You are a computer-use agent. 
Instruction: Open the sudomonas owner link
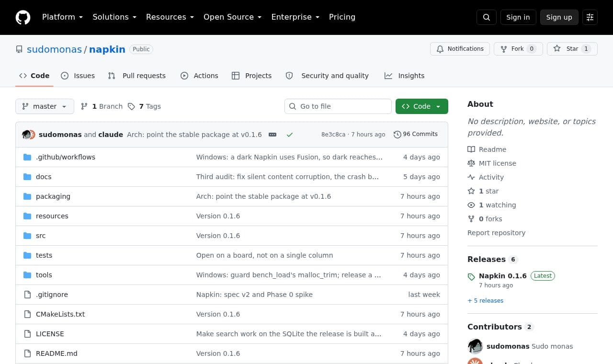coord(54,49)
